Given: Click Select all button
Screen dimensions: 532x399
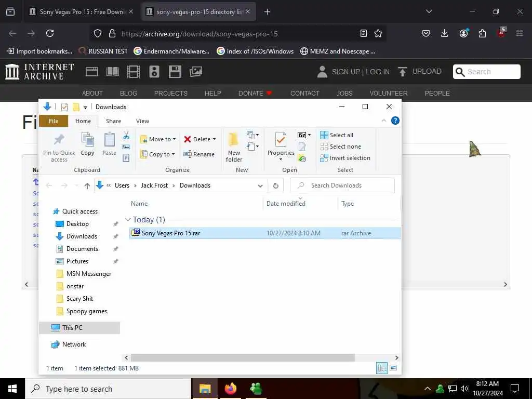Looking at the screenshot, I should [337, 135].
